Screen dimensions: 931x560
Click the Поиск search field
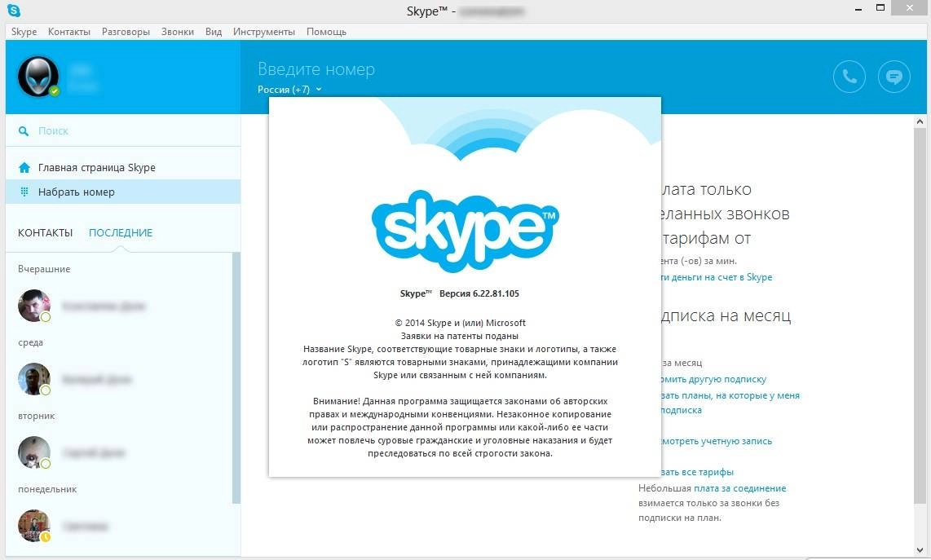coord(123,130)
